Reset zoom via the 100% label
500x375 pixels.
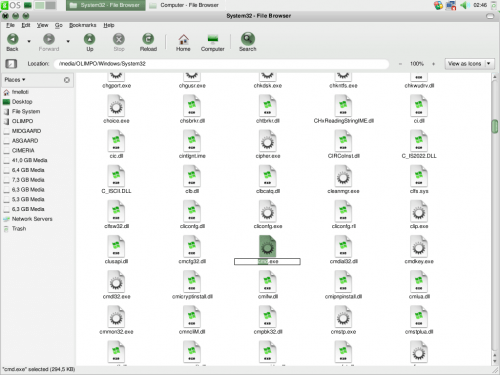click(417, 64)
